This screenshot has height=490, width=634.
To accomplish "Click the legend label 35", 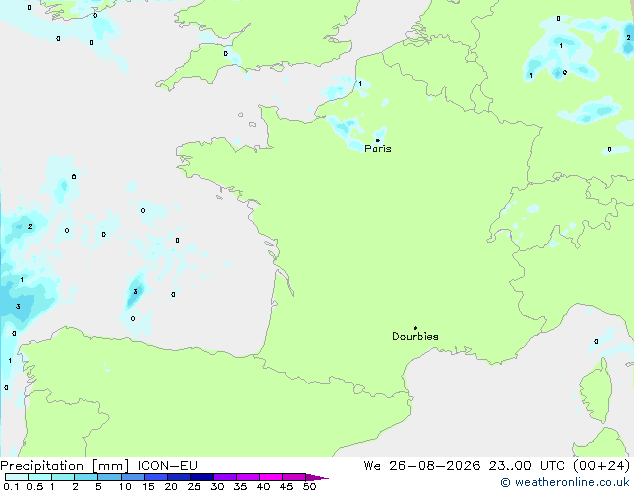I will point(240,486).
